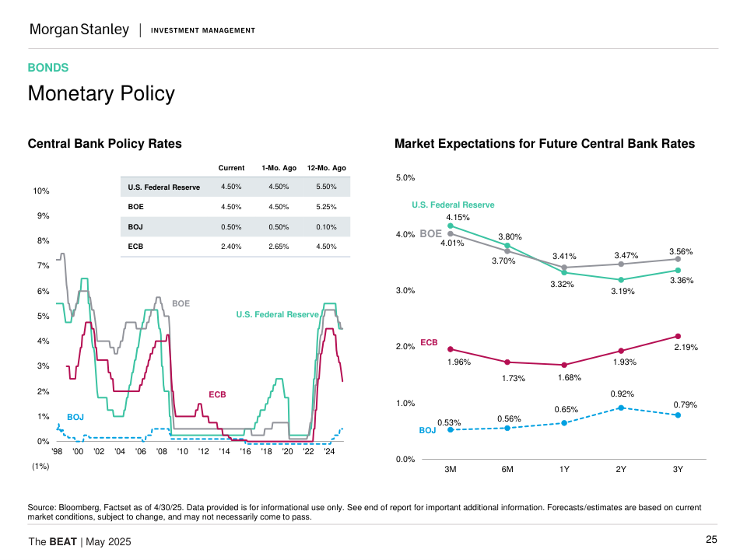Click the Central Bank Policy Rates heading
The height and width of the screenshot is (560, 747).
(x=104, y=144)
